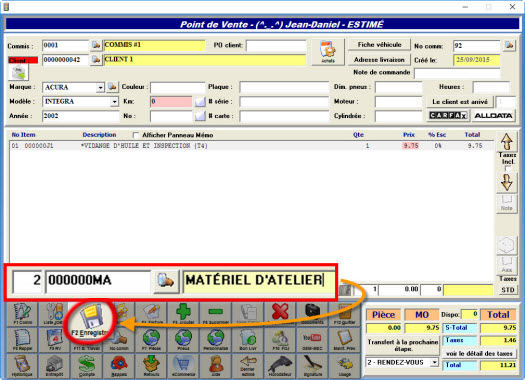Click the envelope icon under Client
525x380 pixels.
18,72
